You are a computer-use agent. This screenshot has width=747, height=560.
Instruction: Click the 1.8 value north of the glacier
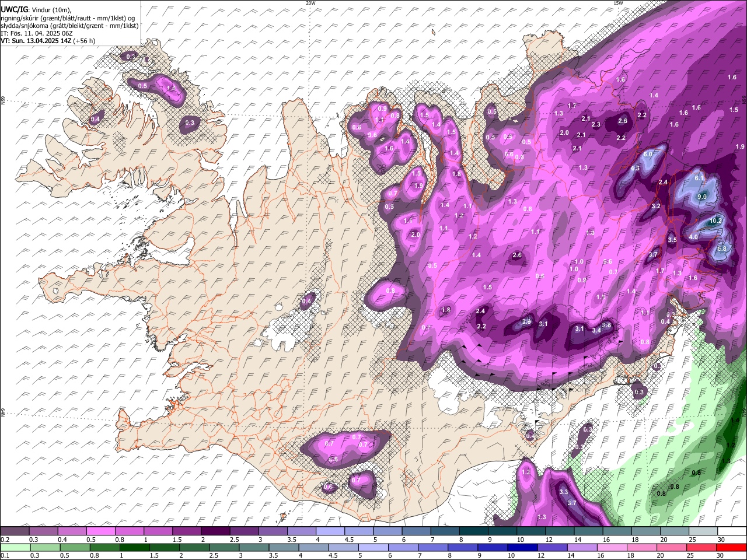pyautogui.click(x=446, y=310)
